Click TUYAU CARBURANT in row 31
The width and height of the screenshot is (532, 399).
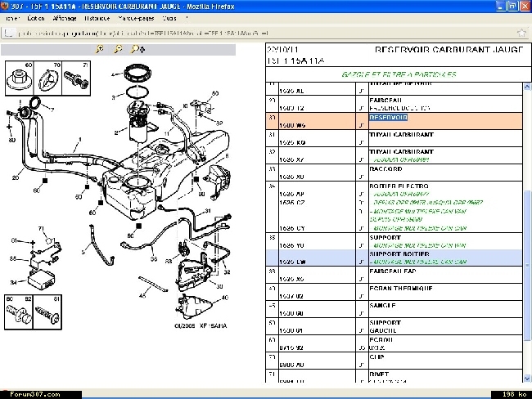401,135
